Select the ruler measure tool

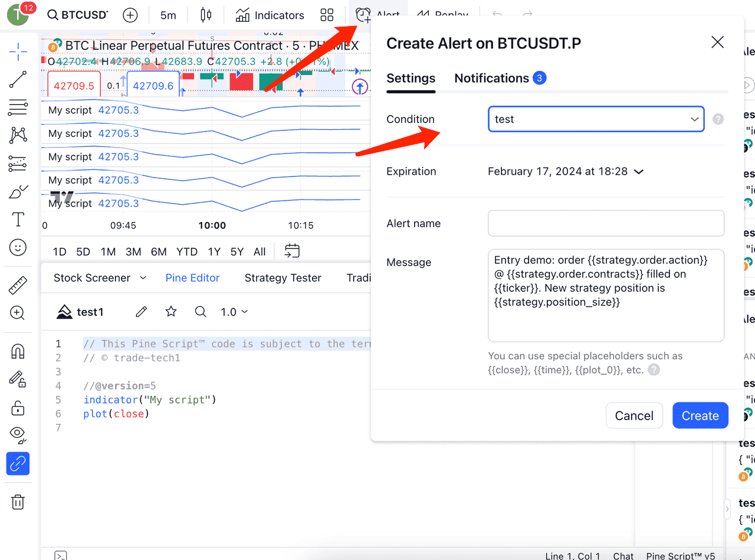18,286
